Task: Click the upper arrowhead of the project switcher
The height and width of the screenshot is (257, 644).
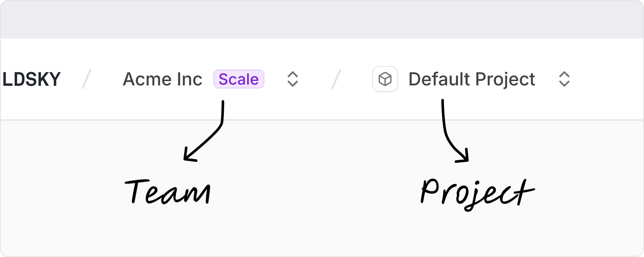Action: (564, 74)
